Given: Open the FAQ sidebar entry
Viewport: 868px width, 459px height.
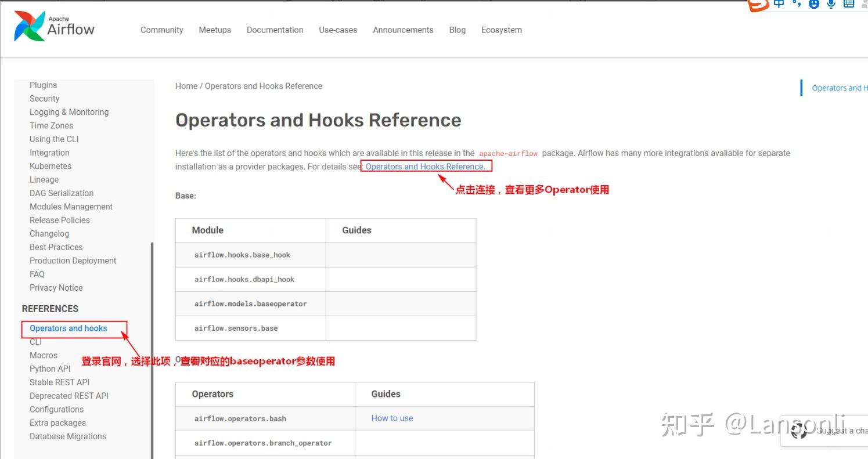Looking at the screenshot, I should (37, 274).
